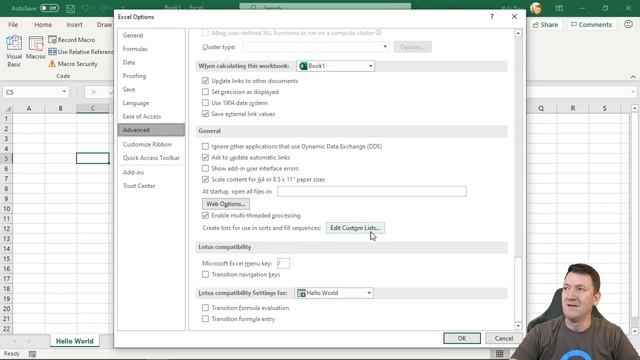The width and height of the screenshot is (640, 360).
Task: Open the Hello World sheet dropdown
Action: pyautogui.click(x=334, y=293)
